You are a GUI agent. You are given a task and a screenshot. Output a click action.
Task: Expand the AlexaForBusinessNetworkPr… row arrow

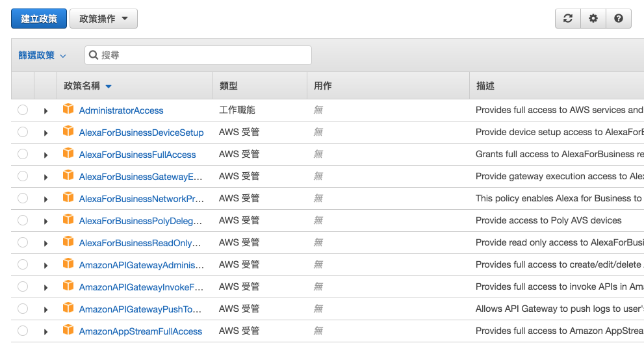coord(45,199)
